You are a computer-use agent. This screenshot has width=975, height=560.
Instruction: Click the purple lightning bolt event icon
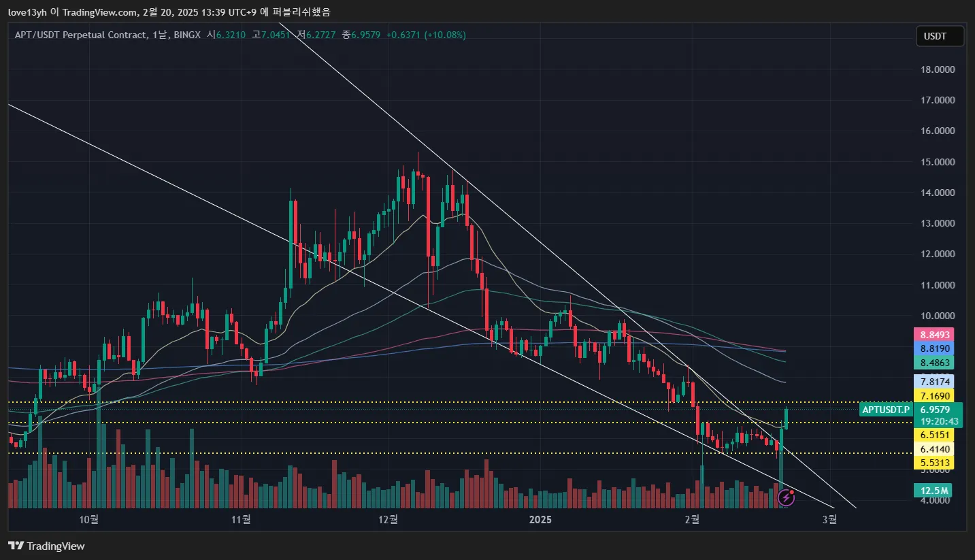(x=786, y=497)
